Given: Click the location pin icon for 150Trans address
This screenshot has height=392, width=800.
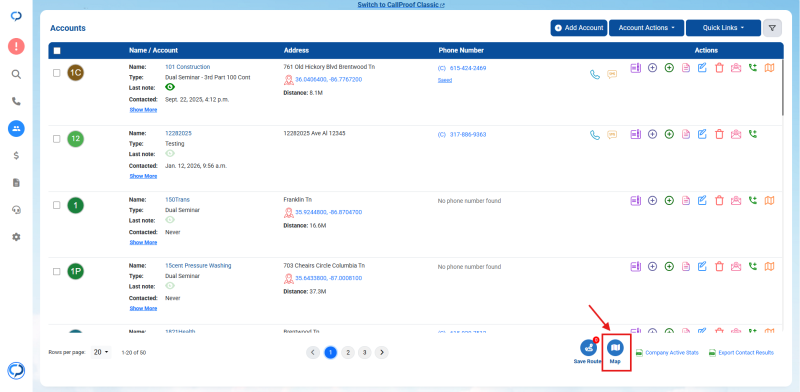Looking at the screenshot, I should click(x=288, y=212).
